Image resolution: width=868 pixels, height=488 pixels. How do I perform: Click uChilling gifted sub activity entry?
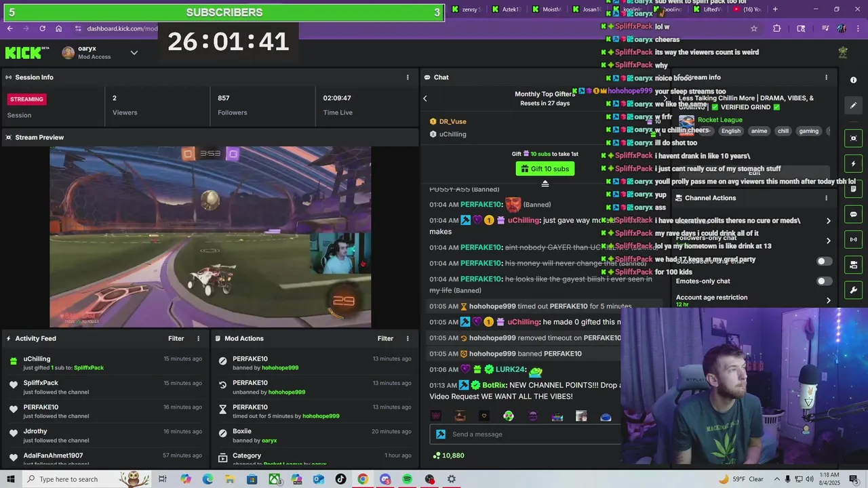point(106,363)
